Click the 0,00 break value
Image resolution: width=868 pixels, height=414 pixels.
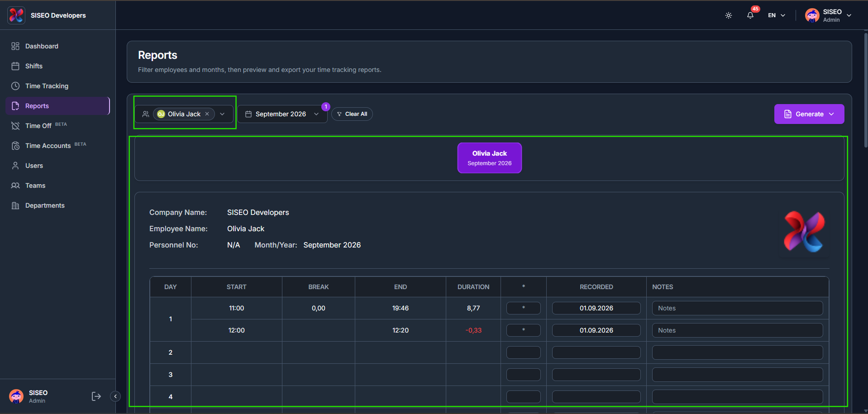(x=319, y=308)
